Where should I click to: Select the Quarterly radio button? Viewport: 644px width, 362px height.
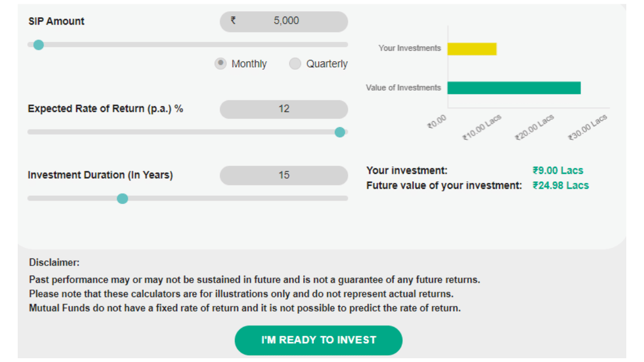pyautogui.click(x=295, y=64)
